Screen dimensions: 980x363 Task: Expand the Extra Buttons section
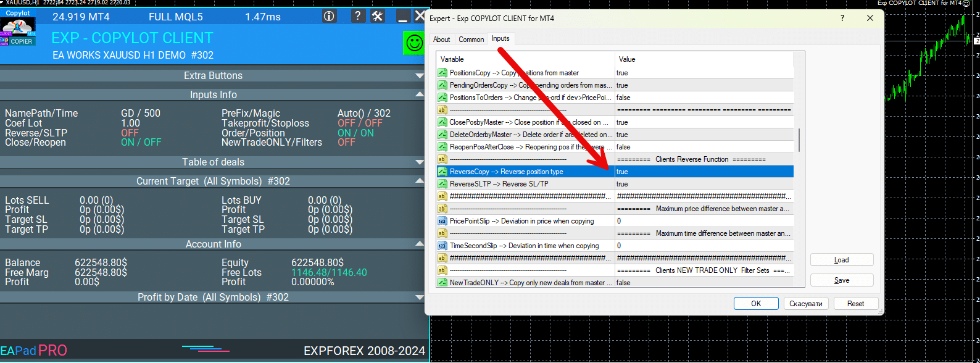pyautogui.click(x=420, y=76)
